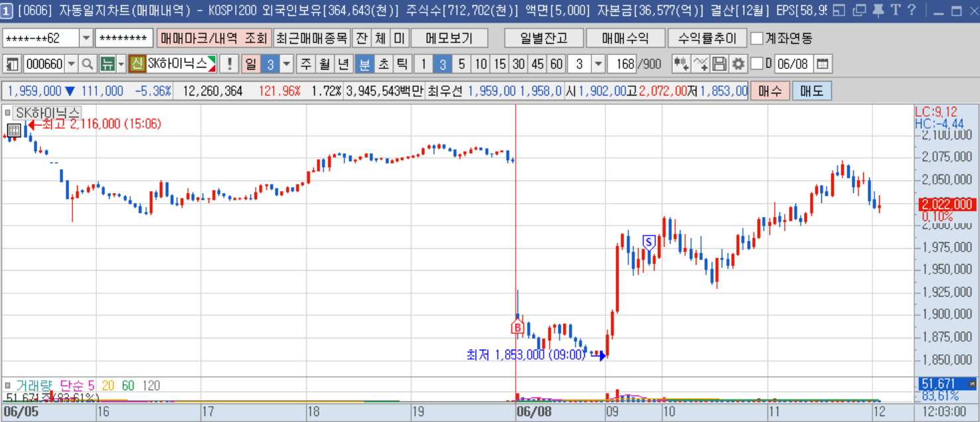Select the 일 daily period toggle

point(250,64)
